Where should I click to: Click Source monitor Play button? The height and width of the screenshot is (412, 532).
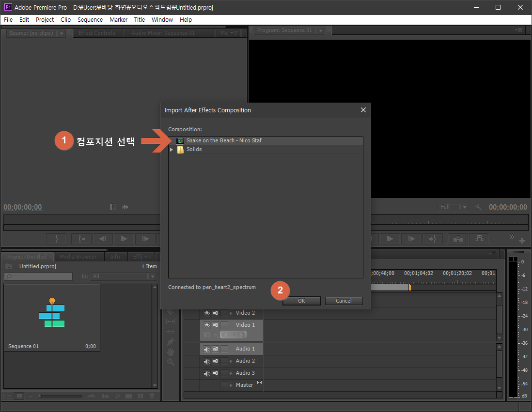tap(124, 239)
